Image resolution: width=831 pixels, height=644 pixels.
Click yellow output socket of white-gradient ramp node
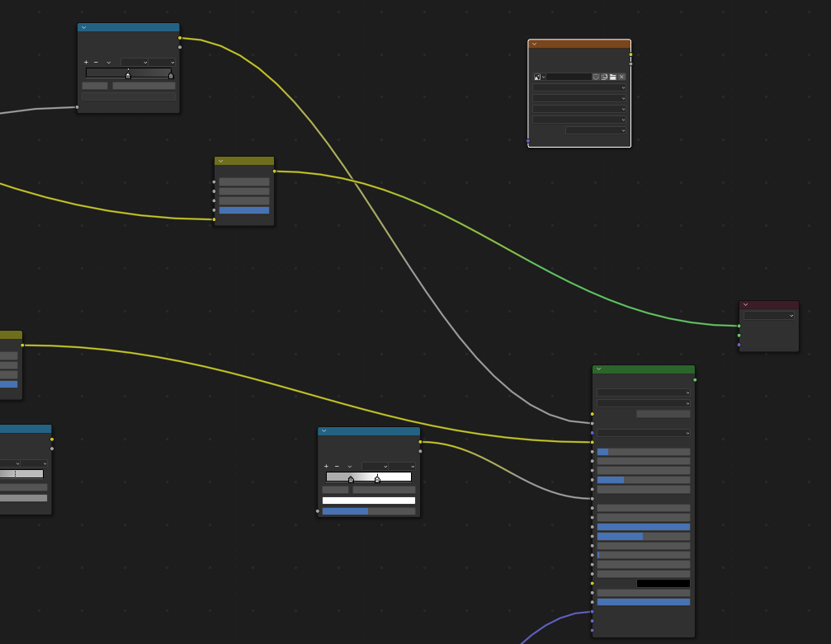[x=420, y=442]
